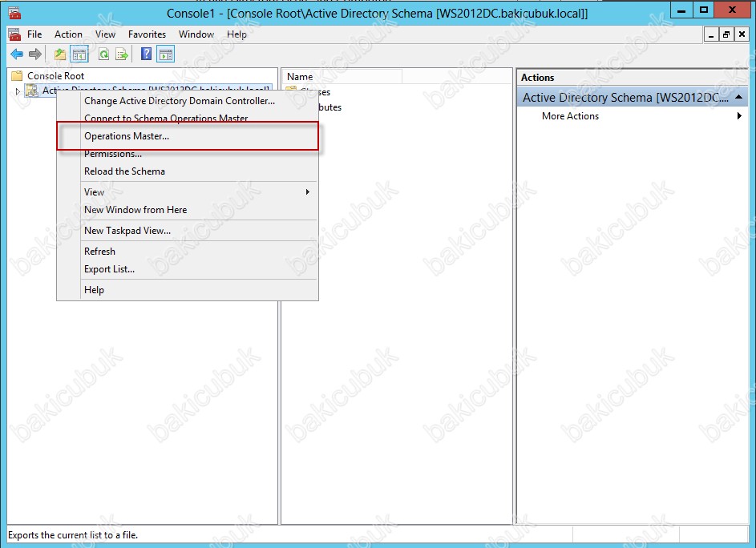Viewport: 756px width, 548px height.
Task: Click the Console Root folder icon
Action: [17, 75]
